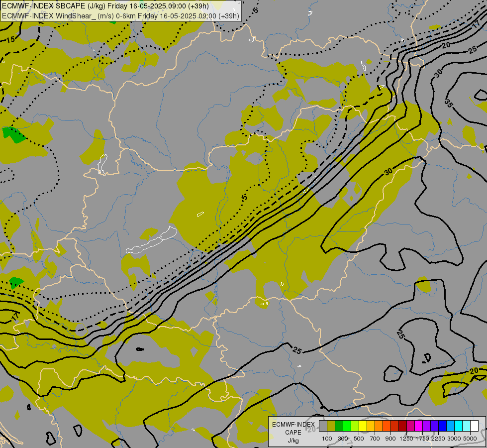Pick the pure yellow legend swatch
487x448 pixels.
[363, 426]
